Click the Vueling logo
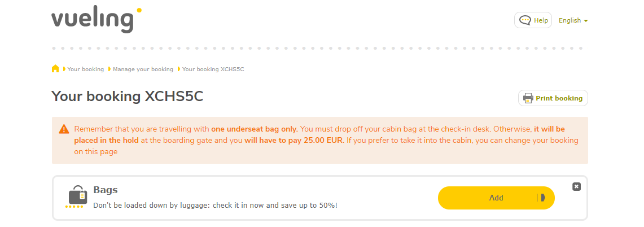The height and width of the screenshot is (227, 644). coord(96,20)
